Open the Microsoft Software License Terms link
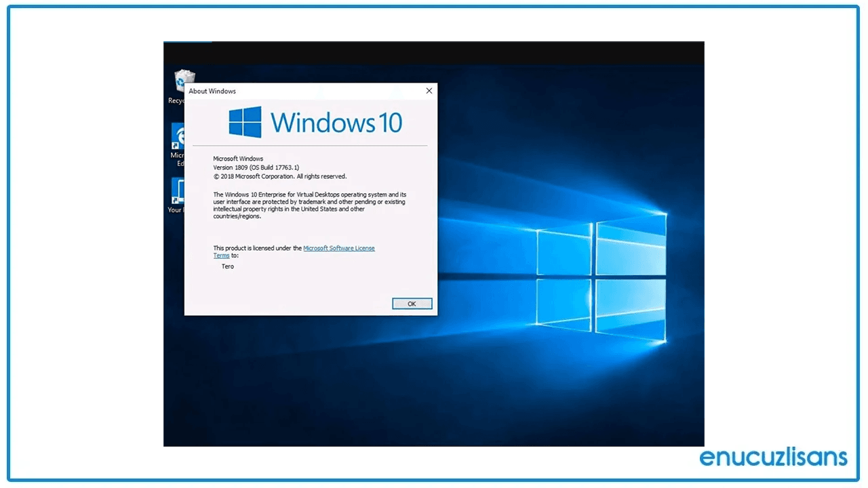Screen dimensions: 868x488 338,248
